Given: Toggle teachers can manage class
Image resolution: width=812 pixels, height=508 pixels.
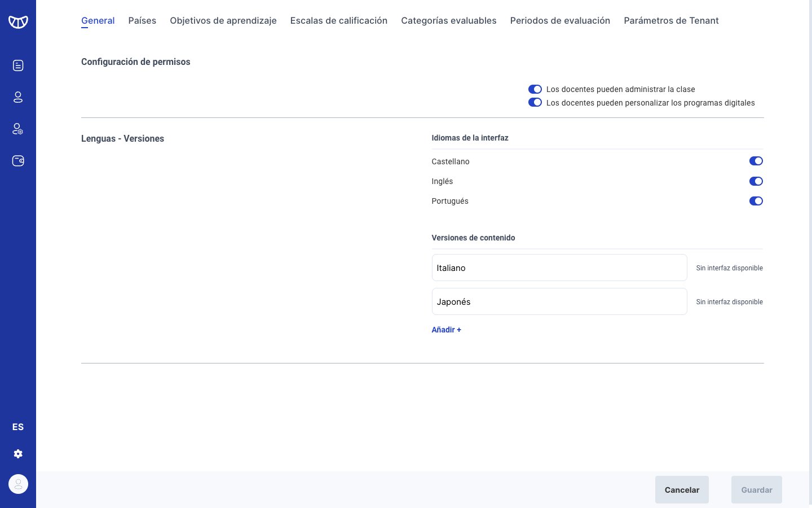Looking at the screenshot, I should click(535, 89).
